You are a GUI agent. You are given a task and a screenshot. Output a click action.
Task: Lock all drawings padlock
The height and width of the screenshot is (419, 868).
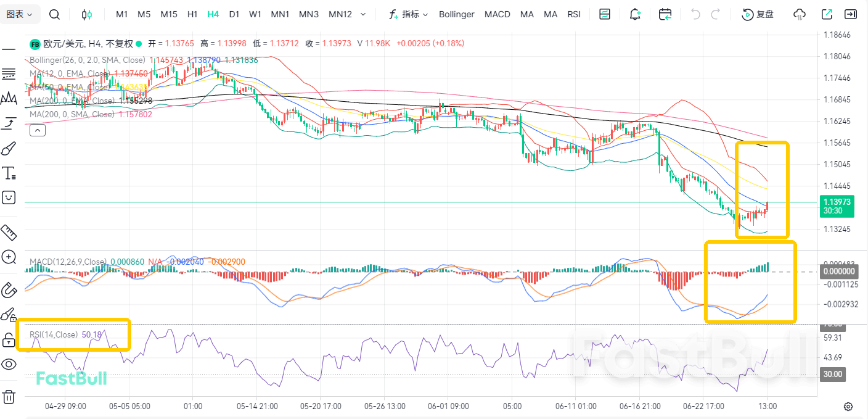[9, 339]
